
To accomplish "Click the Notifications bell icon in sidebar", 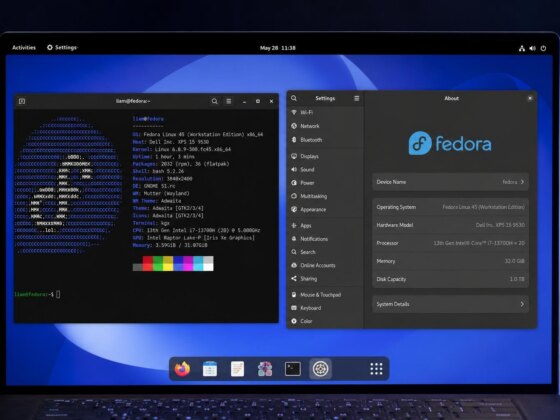I will 294,239.
